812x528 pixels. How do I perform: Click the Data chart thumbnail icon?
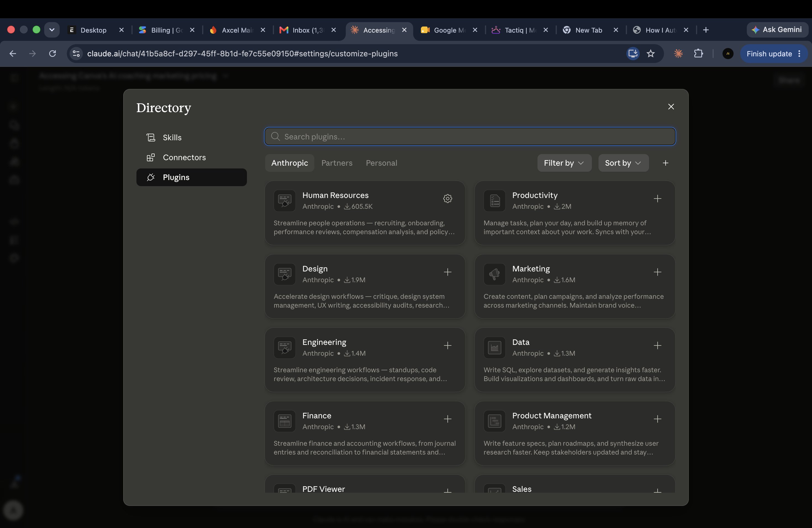click(x=494, y=348)
